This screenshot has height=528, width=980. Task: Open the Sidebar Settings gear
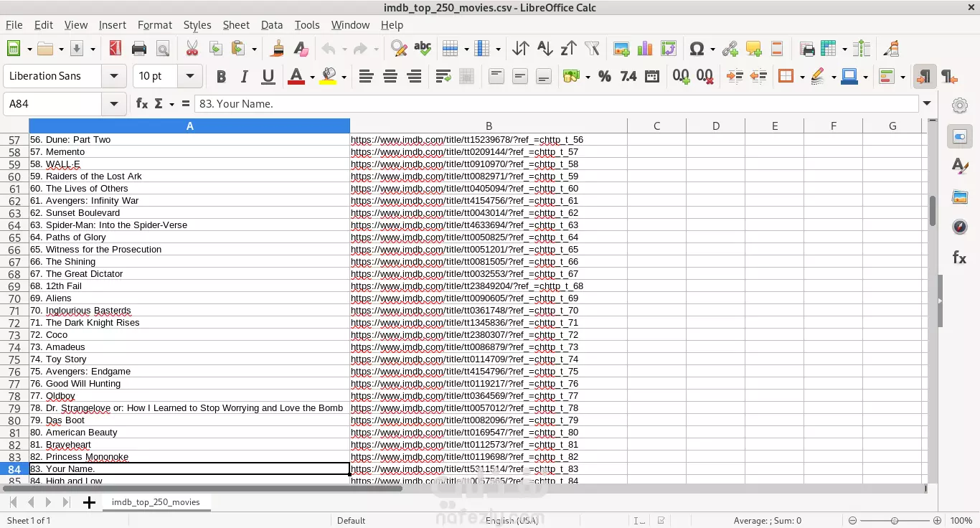(x=960, y=106)
